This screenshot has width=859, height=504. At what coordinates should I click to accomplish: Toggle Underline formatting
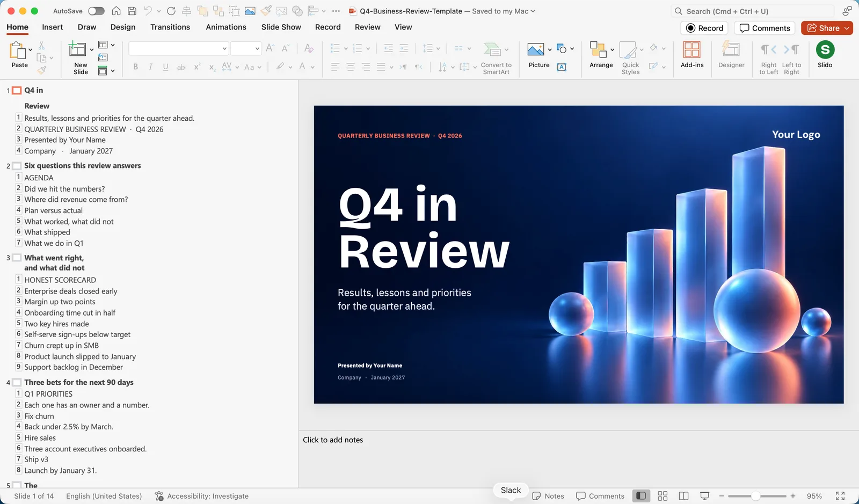(165, 67)
